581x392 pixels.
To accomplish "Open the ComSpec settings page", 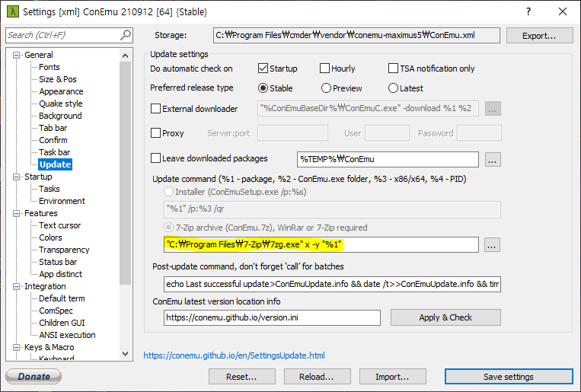I will [56, 311].
